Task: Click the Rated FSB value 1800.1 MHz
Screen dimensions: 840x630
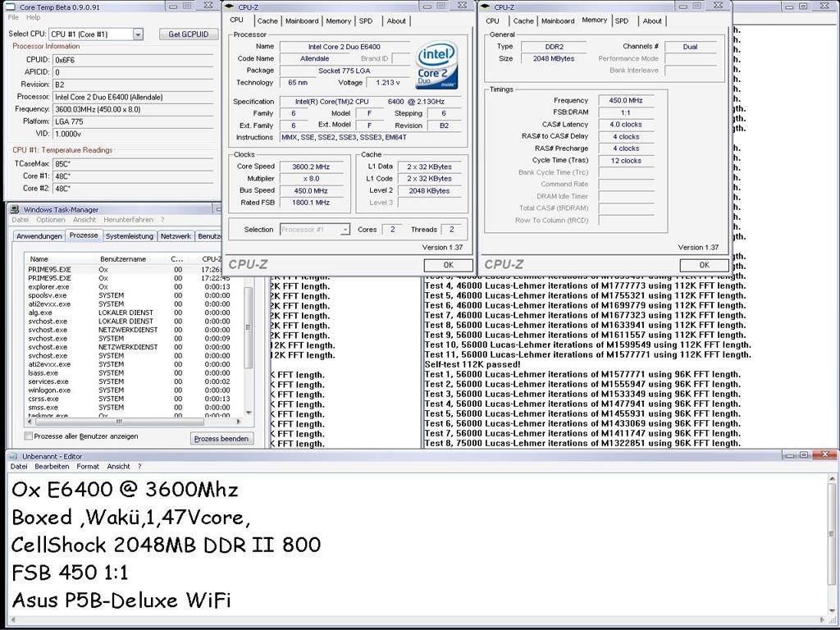Action: click(x=311, y=203)
